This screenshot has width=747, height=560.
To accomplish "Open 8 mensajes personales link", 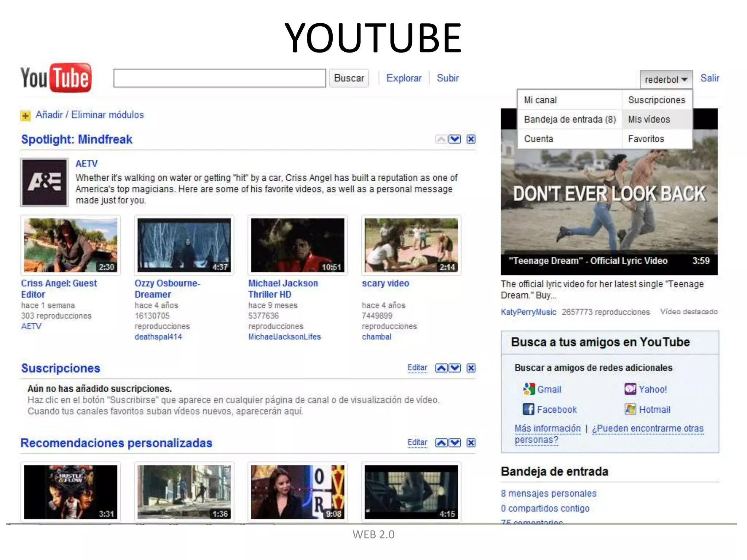I will point(549,493).
